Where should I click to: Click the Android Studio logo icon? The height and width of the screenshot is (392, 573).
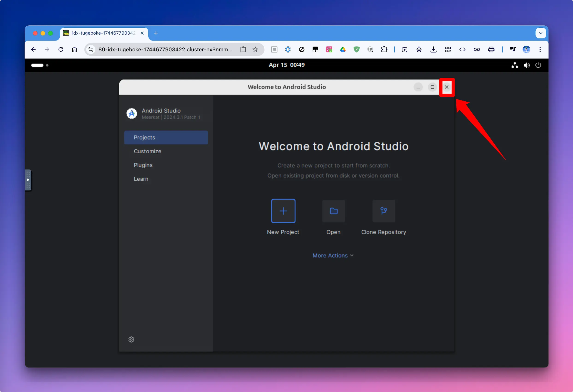(x=132, y=114)
